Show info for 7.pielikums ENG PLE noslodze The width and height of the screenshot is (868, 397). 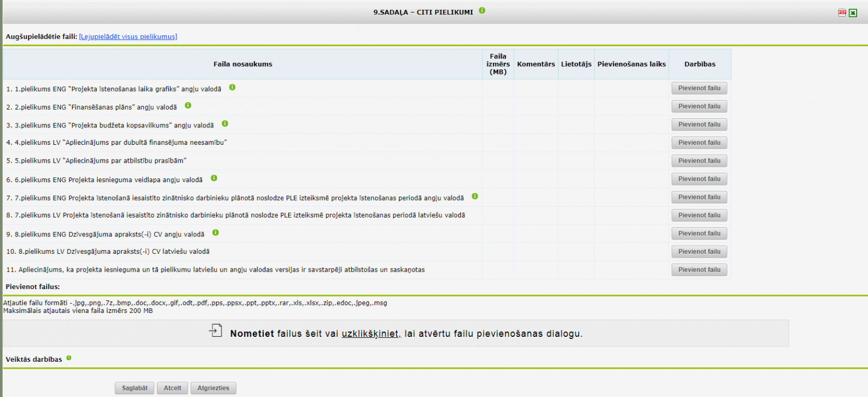(x=475, y=196)
